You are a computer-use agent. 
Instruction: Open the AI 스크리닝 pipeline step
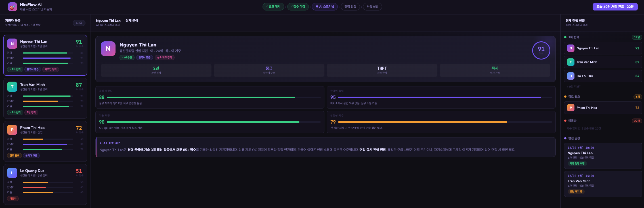(325, 7)
